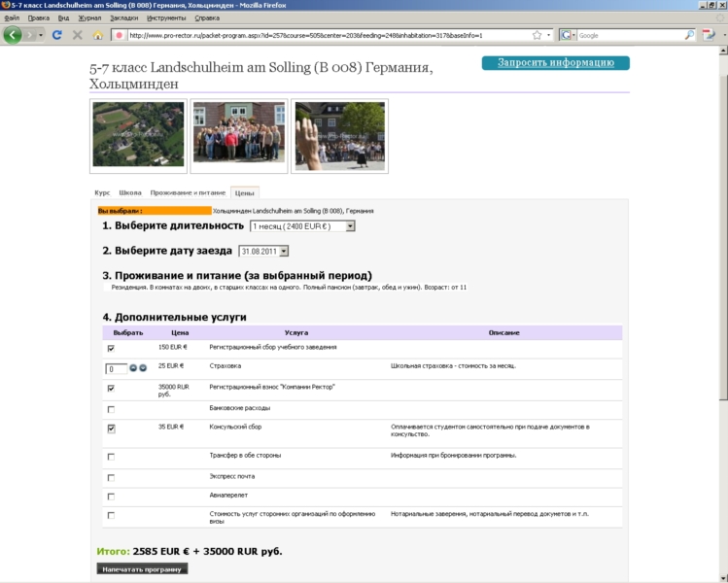Click the browser Forward arrow button
The image size is (728, 583).
[x=30, y=35]
